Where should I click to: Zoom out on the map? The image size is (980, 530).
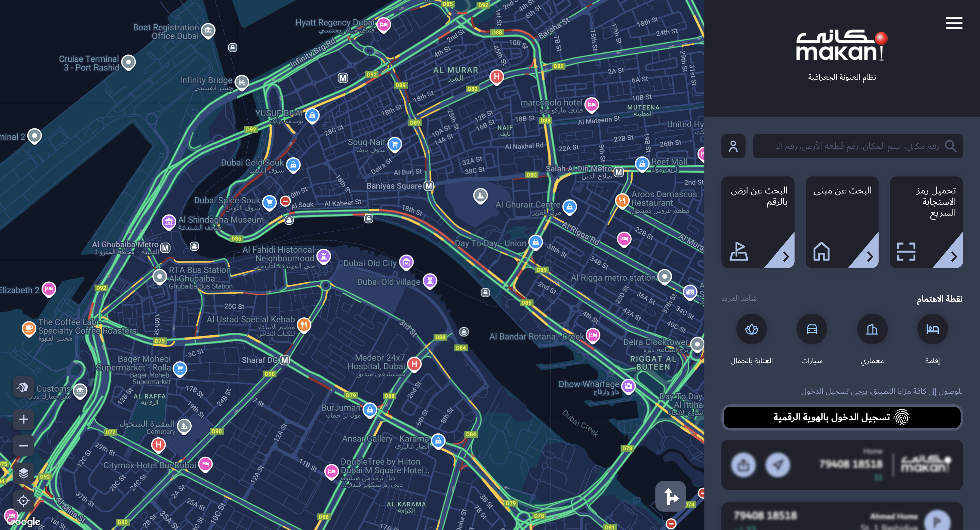23,446
